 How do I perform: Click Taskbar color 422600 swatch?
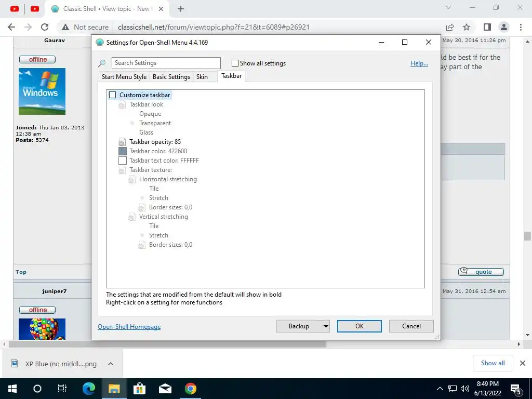123,151
